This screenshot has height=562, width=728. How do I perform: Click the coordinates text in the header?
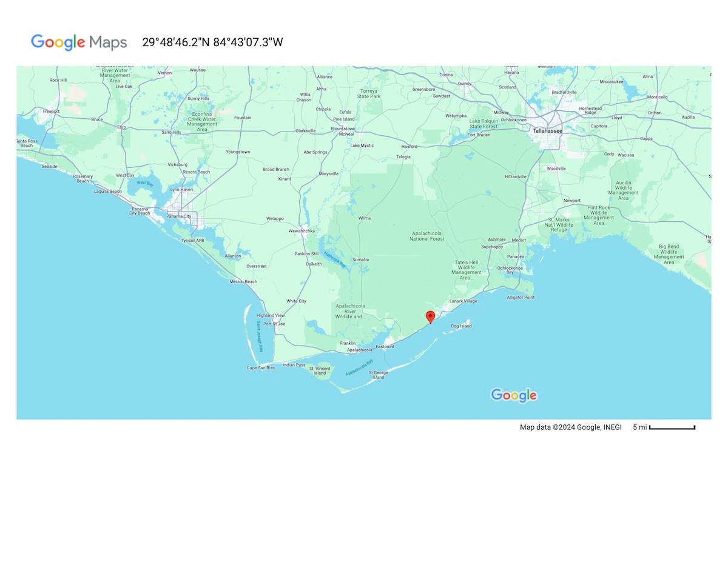212,42
